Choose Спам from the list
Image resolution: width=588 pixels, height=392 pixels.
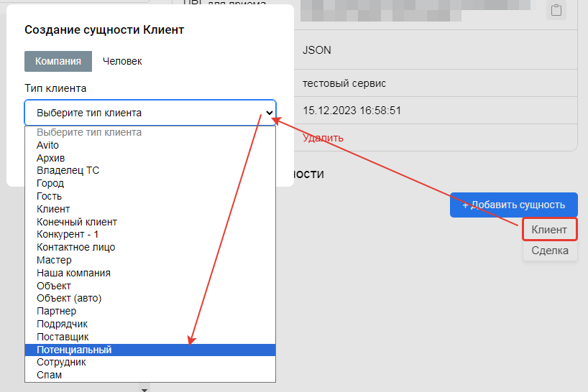[49, 375]
